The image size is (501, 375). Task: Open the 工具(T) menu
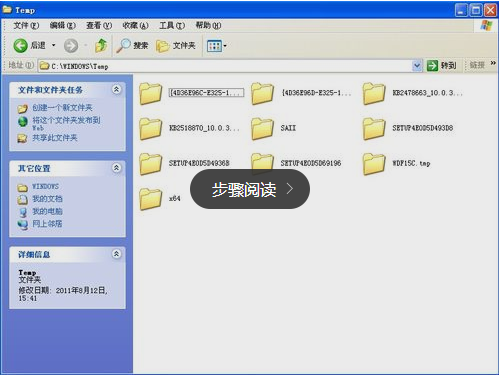[172, 25]
